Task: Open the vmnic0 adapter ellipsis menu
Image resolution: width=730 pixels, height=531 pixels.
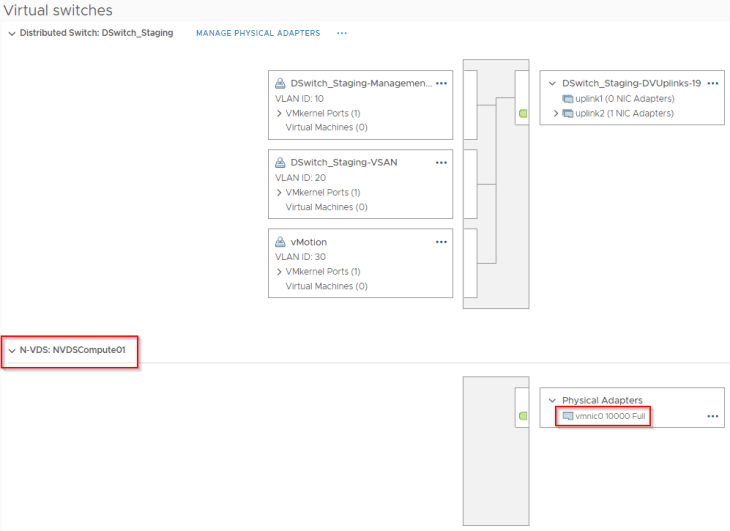Action: [x=713, y=416]
